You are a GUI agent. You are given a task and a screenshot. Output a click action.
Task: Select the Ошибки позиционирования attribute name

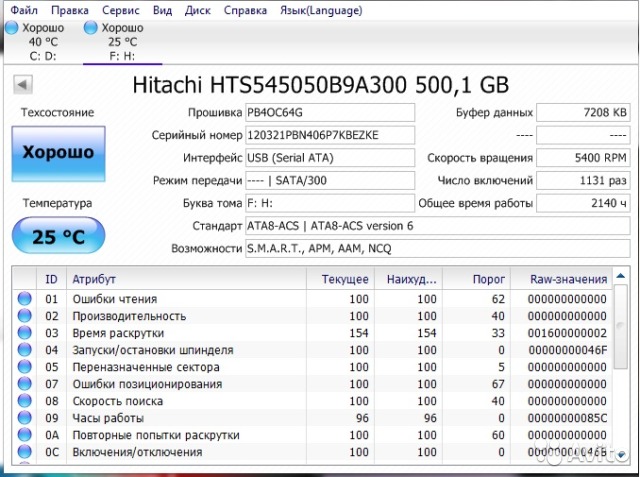pyautogui.click(x=147, y=384)
